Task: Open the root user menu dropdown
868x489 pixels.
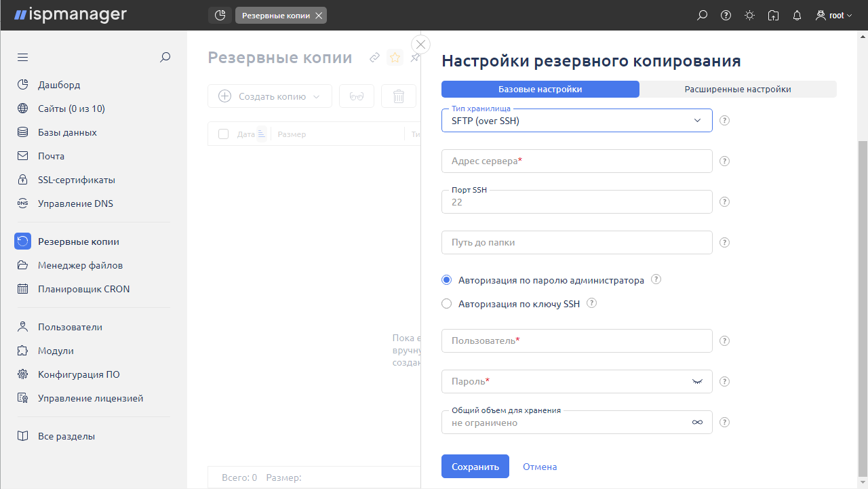Action: [x=834, y=15]
